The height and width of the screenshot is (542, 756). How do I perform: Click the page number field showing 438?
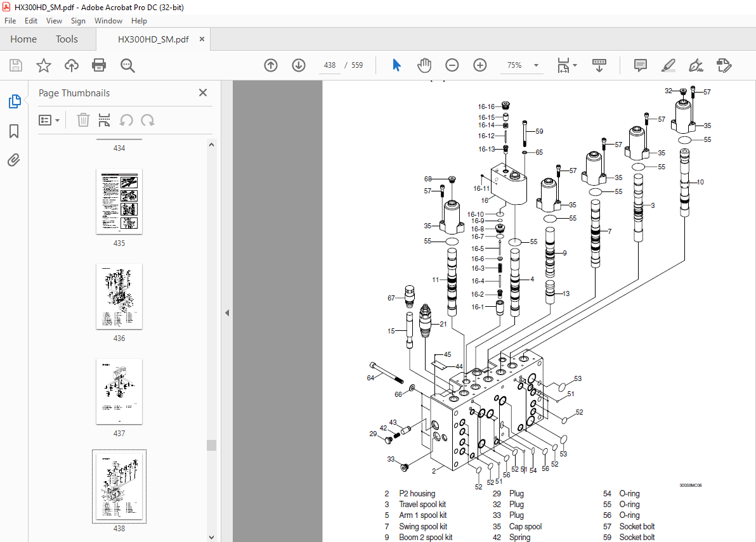330,65
